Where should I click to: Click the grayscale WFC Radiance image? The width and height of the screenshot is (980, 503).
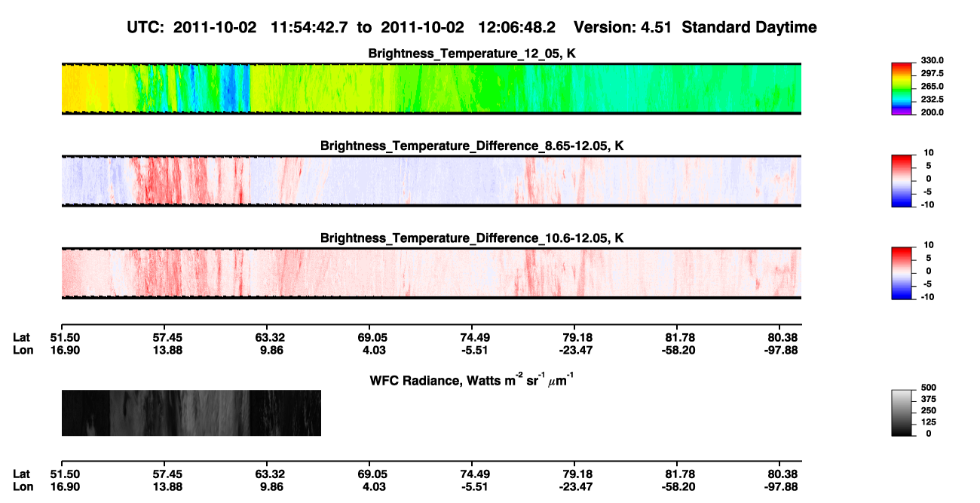tap(191, 413)
